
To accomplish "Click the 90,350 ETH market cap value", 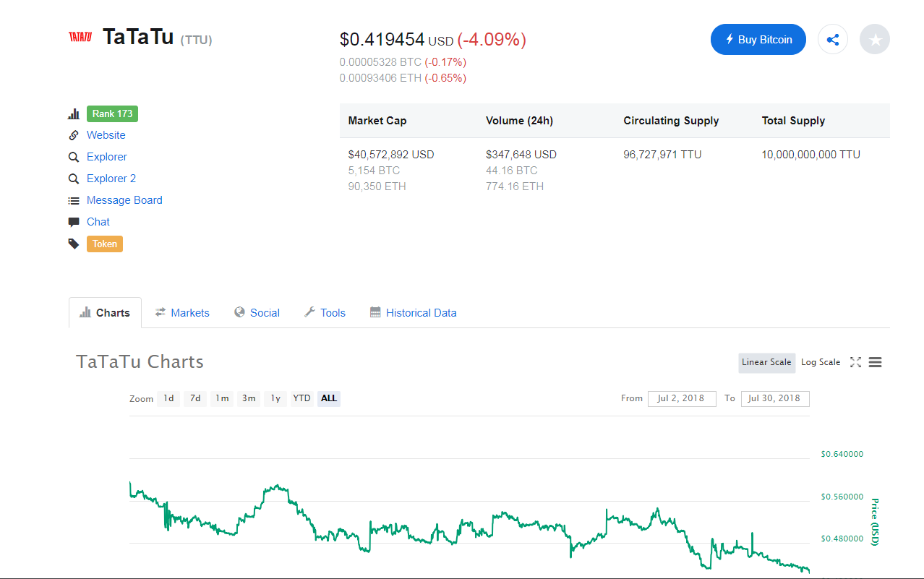I will pos(377,186).
